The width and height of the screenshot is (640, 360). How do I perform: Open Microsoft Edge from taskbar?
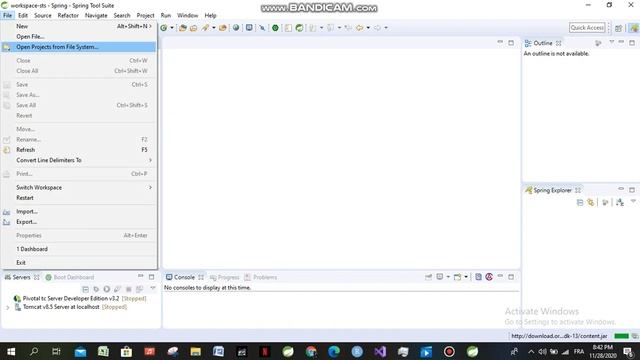click(334, 351)
